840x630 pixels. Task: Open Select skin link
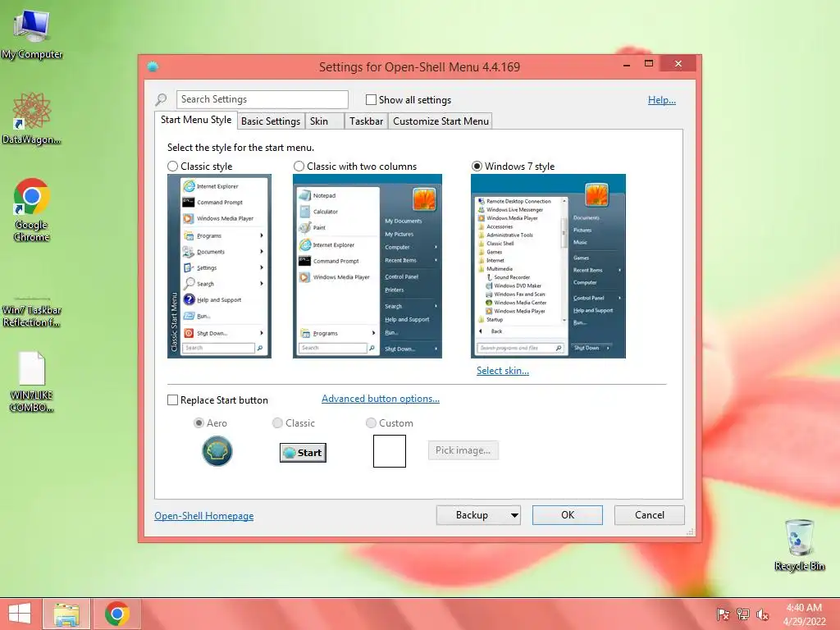point(503,371)
